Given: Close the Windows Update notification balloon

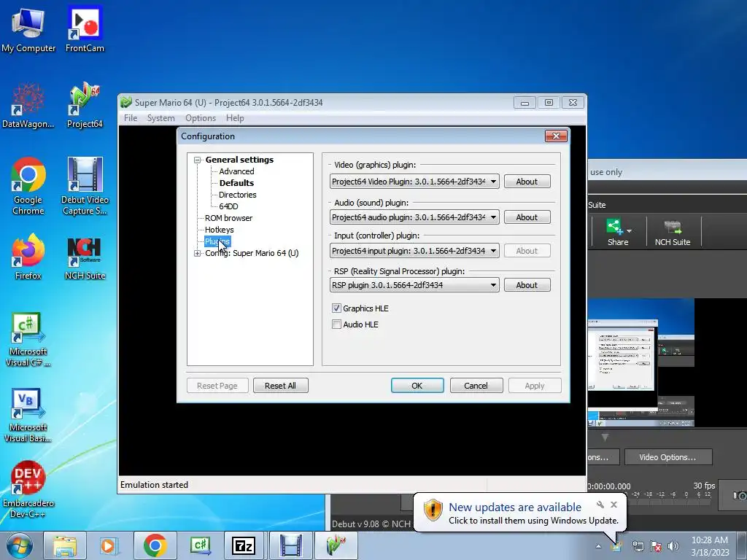Looking at the screenshot, I should click(x=614, y=505).
